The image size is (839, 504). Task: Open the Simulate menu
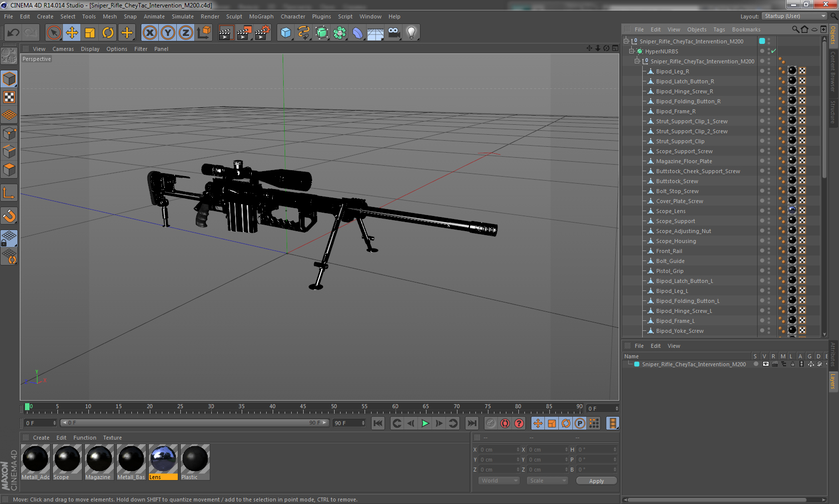(x=183, y=16)
